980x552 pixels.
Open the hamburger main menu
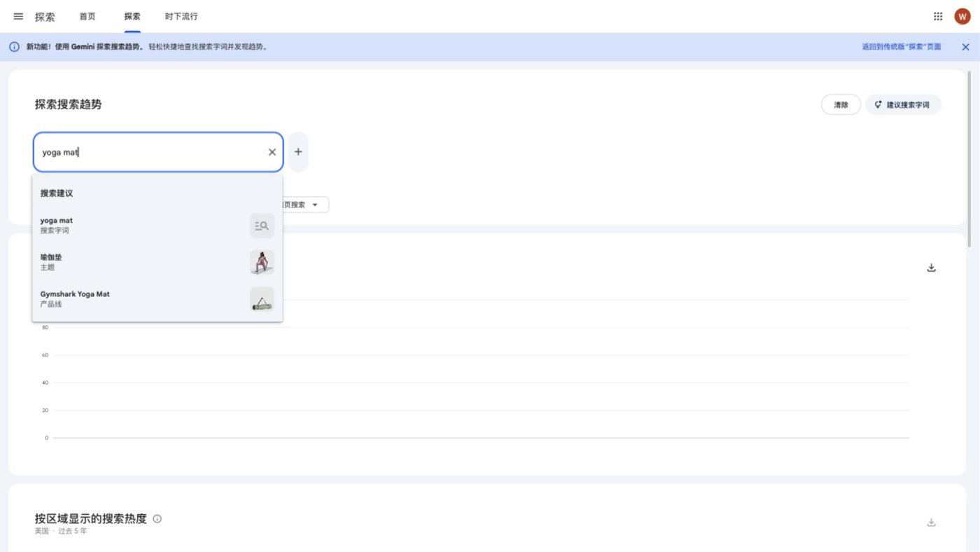(x=18, y=16)
